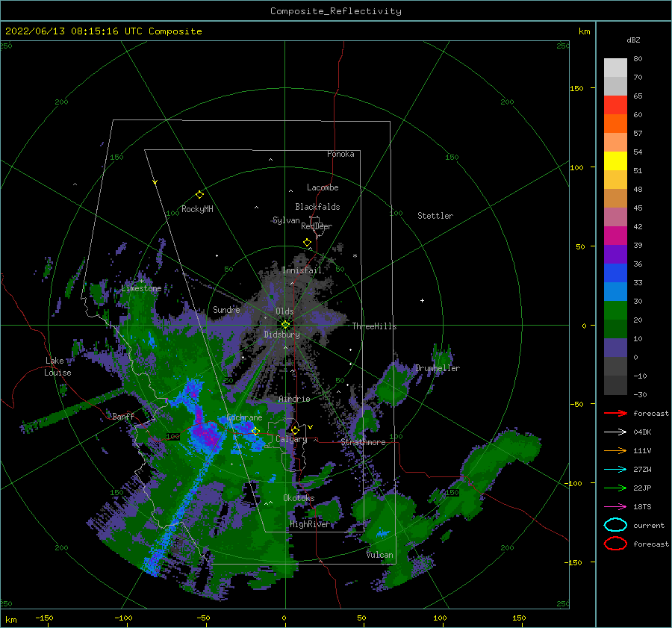
Task: Click the light blue 33-30 dBZ swatch
Action: [615, 291]
